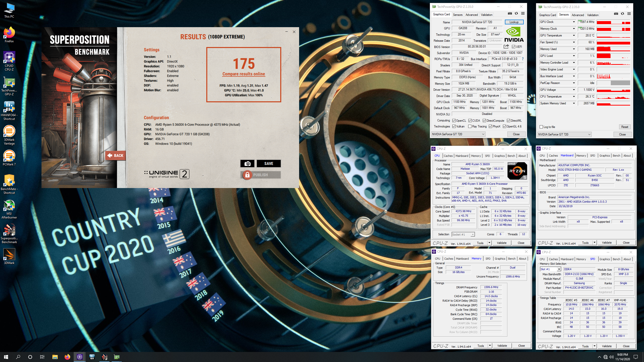Open the TechPowerUp GPU-Z desktop shortcut
The image size is (644, 362).
click(9, 86)
